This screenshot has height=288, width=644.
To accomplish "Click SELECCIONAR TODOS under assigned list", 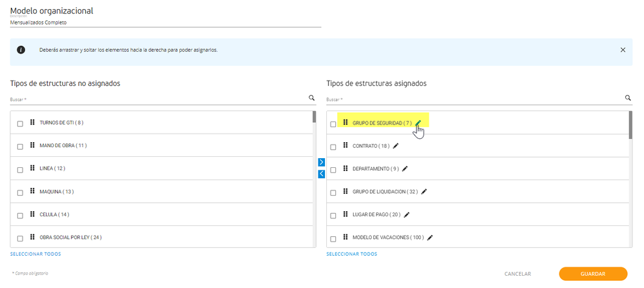I will (x=352, y=254).
